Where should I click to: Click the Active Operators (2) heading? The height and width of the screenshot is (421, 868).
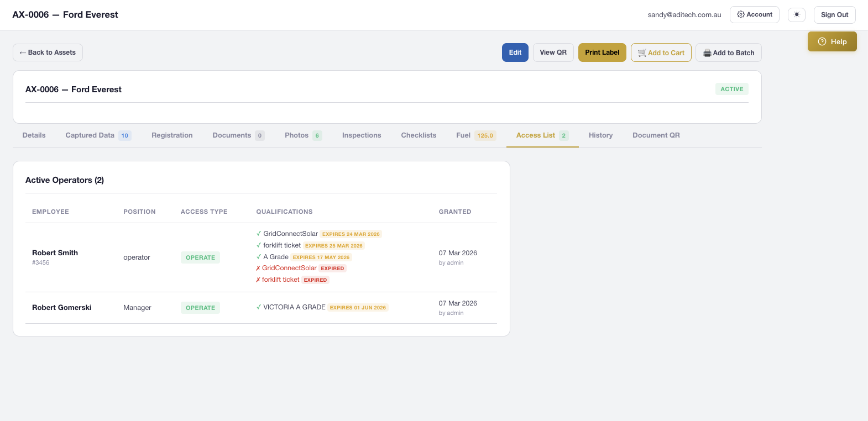[x=65, y=180]
